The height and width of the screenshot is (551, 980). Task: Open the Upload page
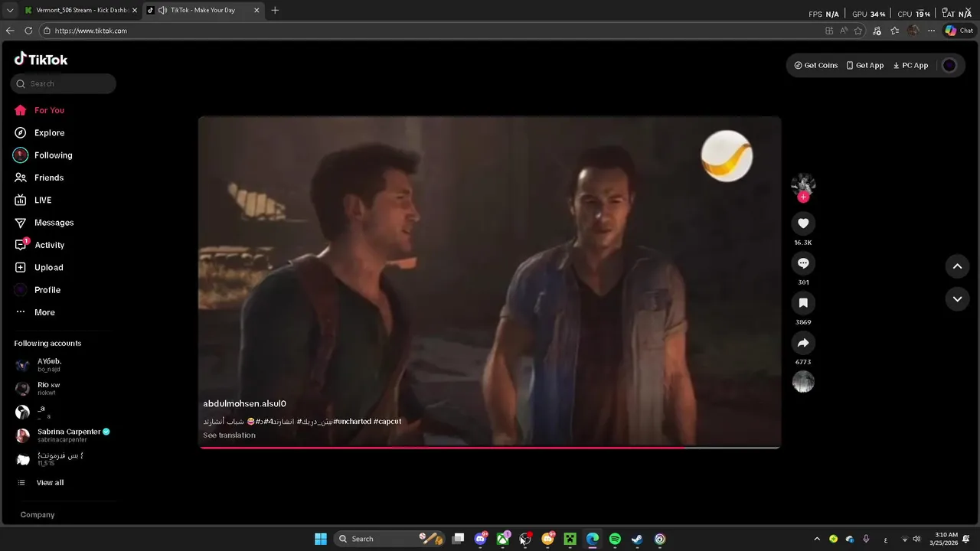click(x=38, y=267)
